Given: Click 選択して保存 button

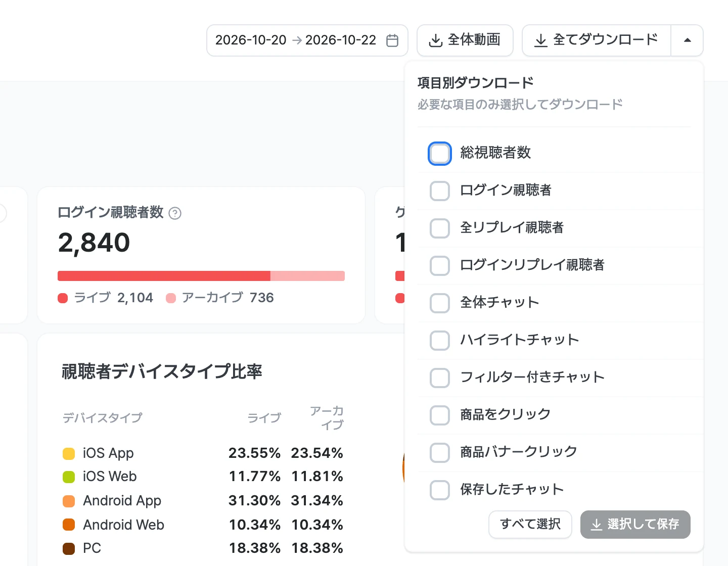Looking at the screenshot, I should tap(635, 525).
